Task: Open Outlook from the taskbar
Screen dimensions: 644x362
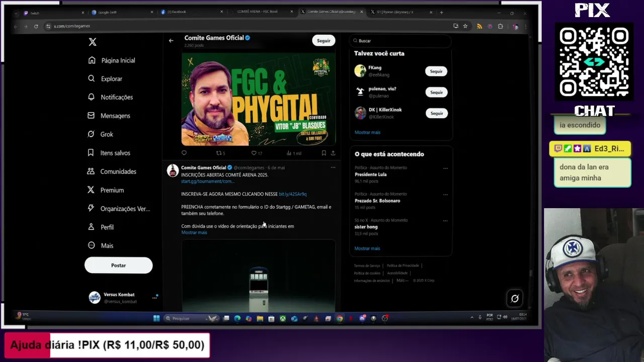Action: (x=294, y=318)
